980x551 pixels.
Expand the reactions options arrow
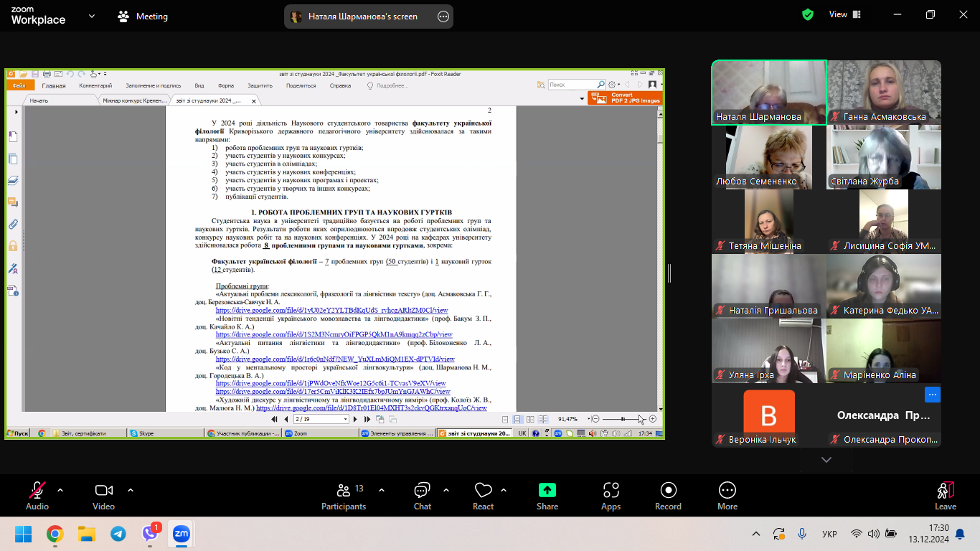pos(504,490)
